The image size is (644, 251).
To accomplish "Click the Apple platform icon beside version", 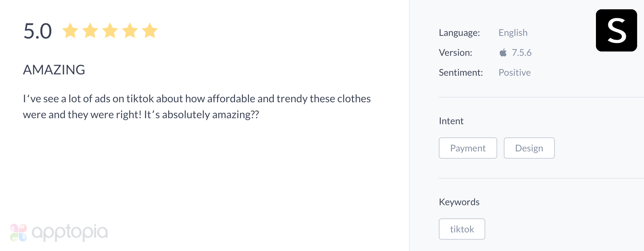I will coord(503,52).
